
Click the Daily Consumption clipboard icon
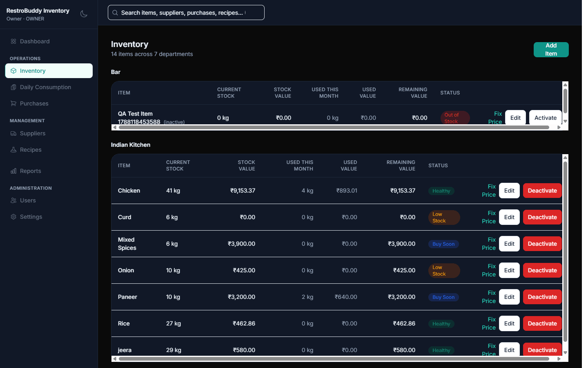(13, 87)
